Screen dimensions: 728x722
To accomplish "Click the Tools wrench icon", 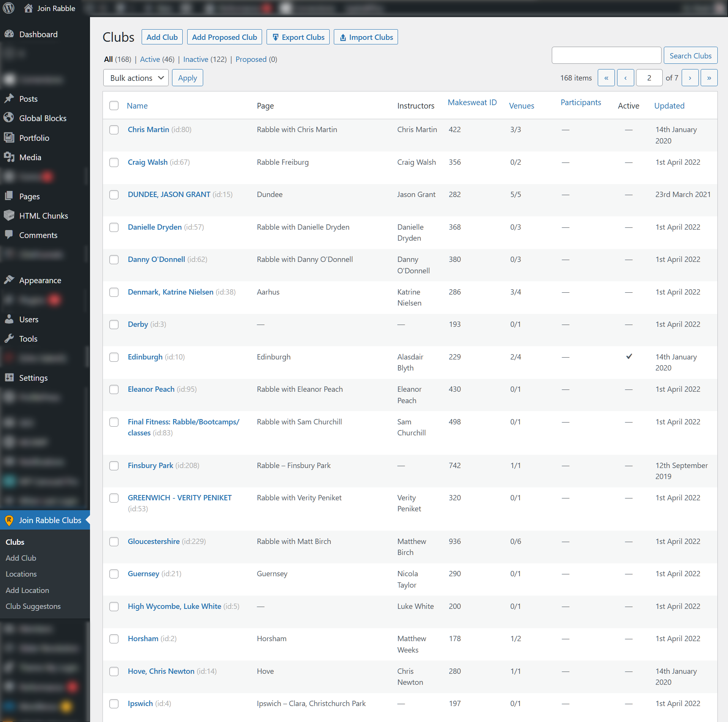I will (x=9, y=339).
